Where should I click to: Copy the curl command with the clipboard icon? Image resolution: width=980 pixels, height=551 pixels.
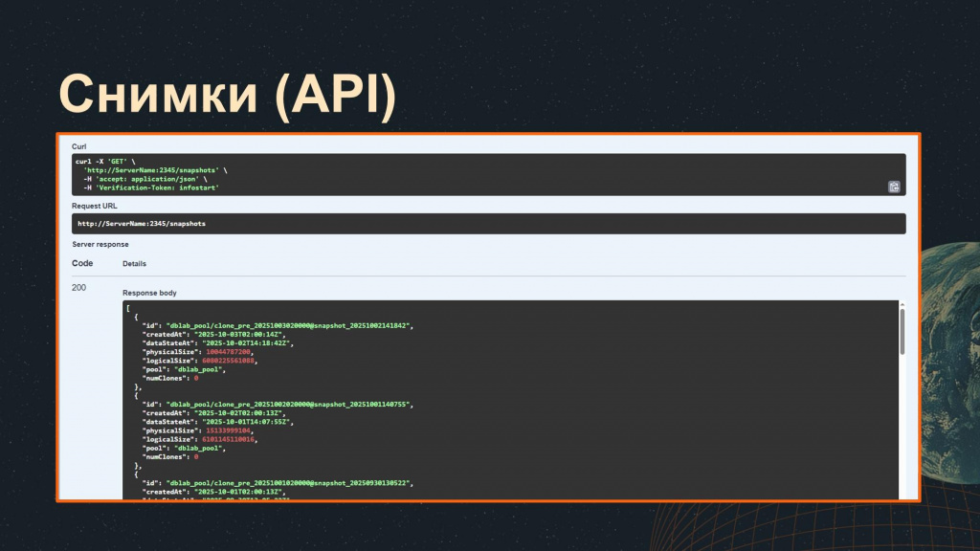[894, 187]
